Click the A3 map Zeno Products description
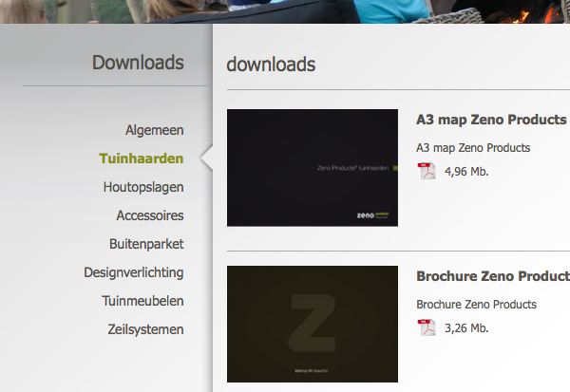Screen dimensions: 570x392 pos(473,148)
